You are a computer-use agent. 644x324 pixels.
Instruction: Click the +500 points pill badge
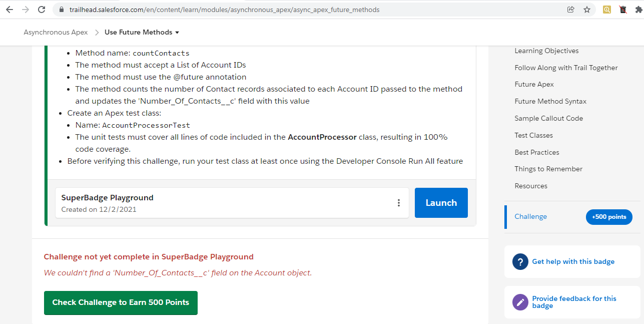click(x=609, y=217)
